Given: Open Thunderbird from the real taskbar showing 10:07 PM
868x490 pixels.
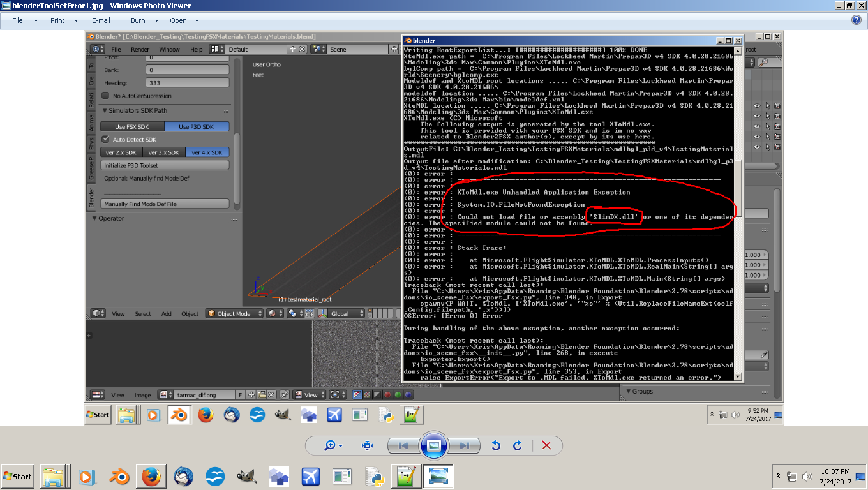Looking at the screenshot, I should pyautogui.click(x=183, y=476).
